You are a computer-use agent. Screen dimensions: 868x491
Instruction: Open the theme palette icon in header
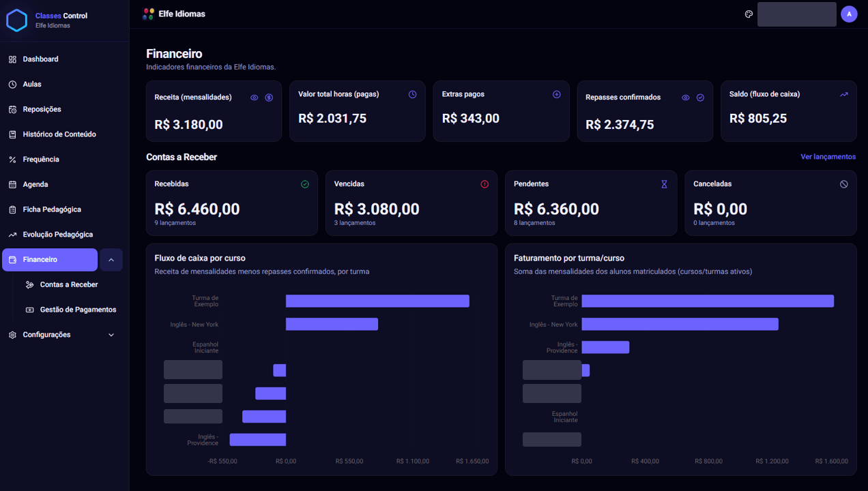coord(749,14)
